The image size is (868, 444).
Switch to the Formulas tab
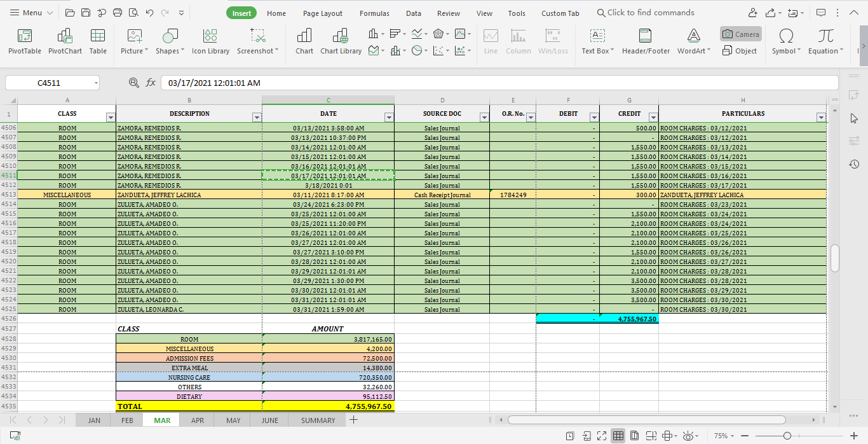point(375,13)
